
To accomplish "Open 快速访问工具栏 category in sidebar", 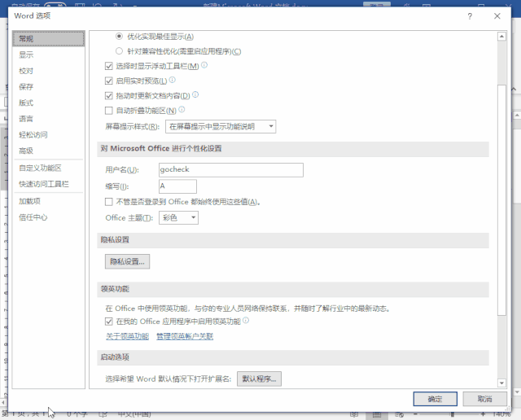I will [49, 184].
